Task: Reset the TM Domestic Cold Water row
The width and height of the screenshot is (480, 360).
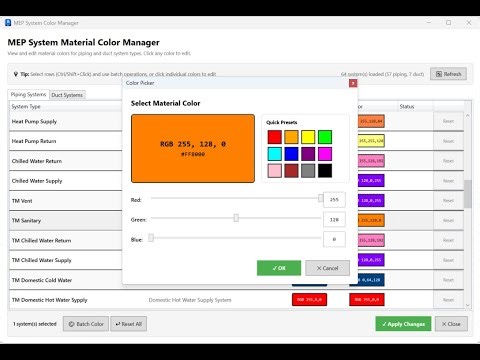Action: point(448,280)
